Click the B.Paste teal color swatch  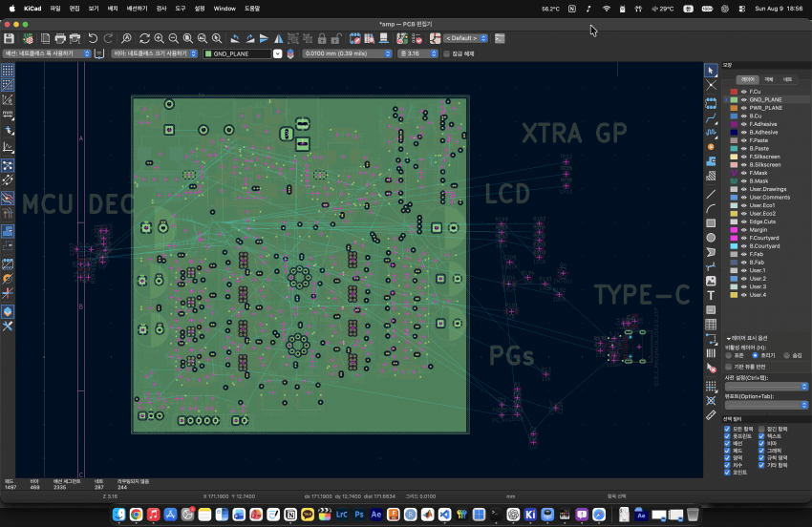(734, 149)
